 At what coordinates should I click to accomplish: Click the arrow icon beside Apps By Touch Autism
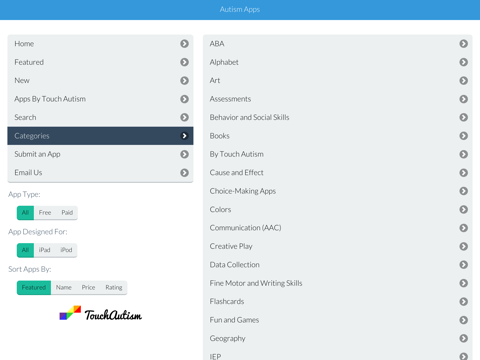184,99
